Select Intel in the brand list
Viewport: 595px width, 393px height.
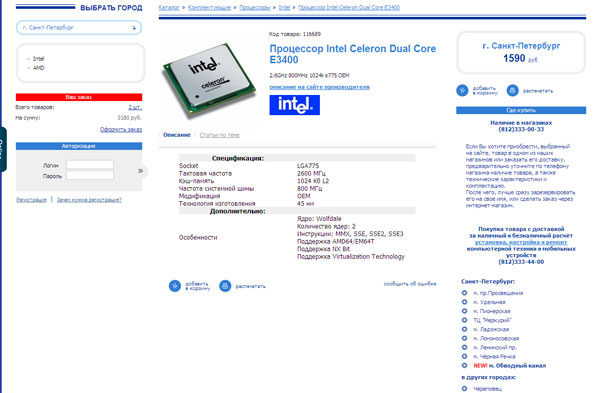pyautogui.click(x=38, y=58)
